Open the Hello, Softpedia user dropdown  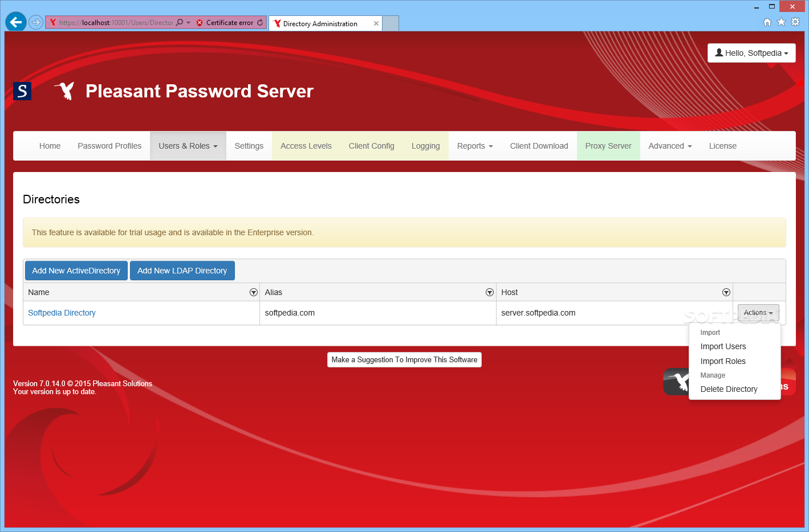[x=751, y=53]
